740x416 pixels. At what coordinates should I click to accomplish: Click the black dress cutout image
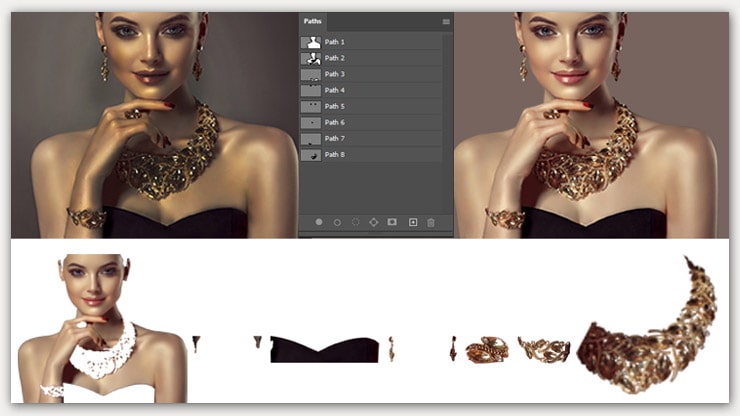pos(325,349)
